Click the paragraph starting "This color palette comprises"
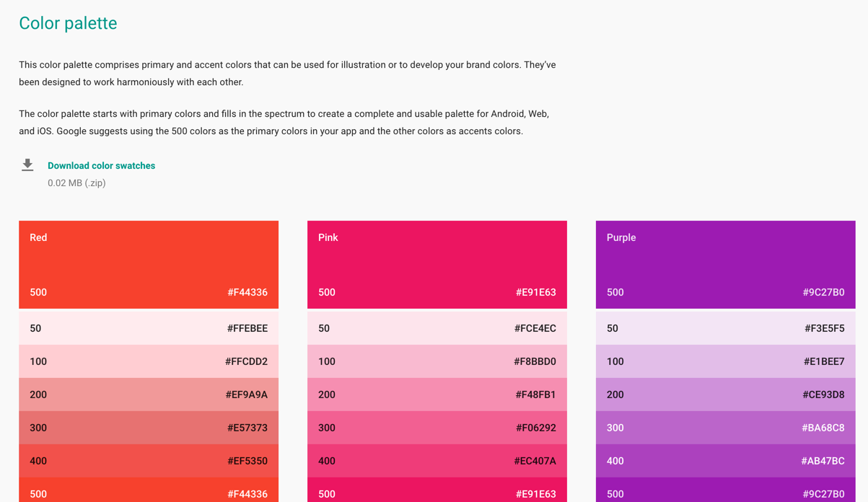Image resolution: width=868 pixels, height=502 pixels. 287,74
